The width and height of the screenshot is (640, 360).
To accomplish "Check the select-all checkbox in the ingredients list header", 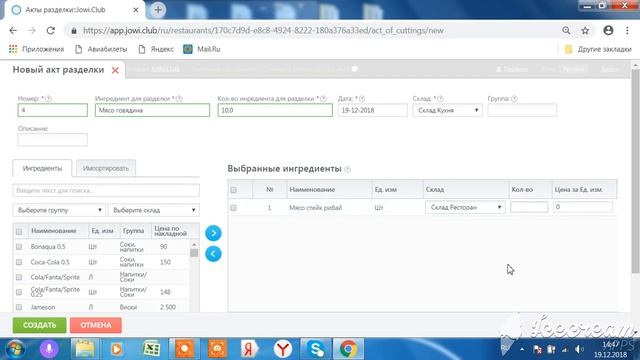I will click(19, 231).
